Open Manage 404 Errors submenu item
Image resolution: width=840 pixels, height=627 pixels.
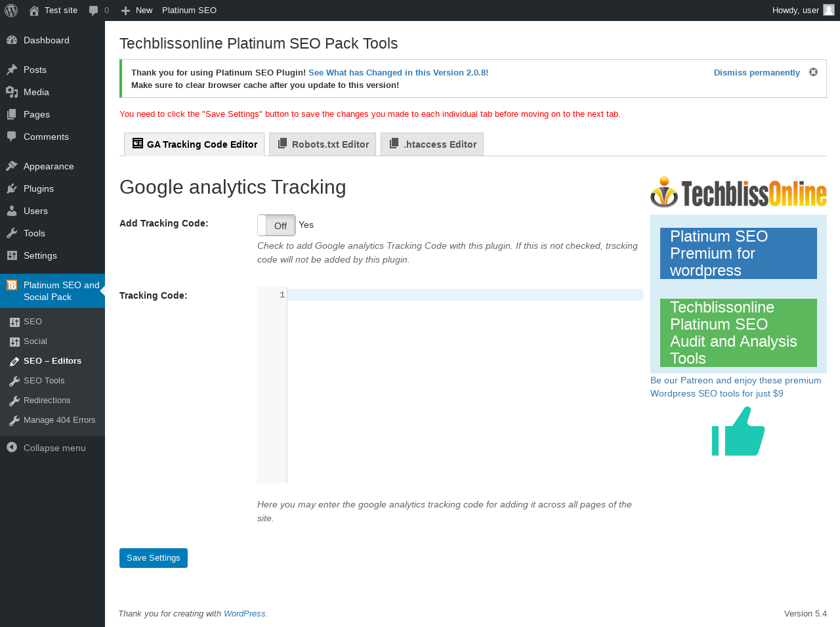(x=59, y=420)
